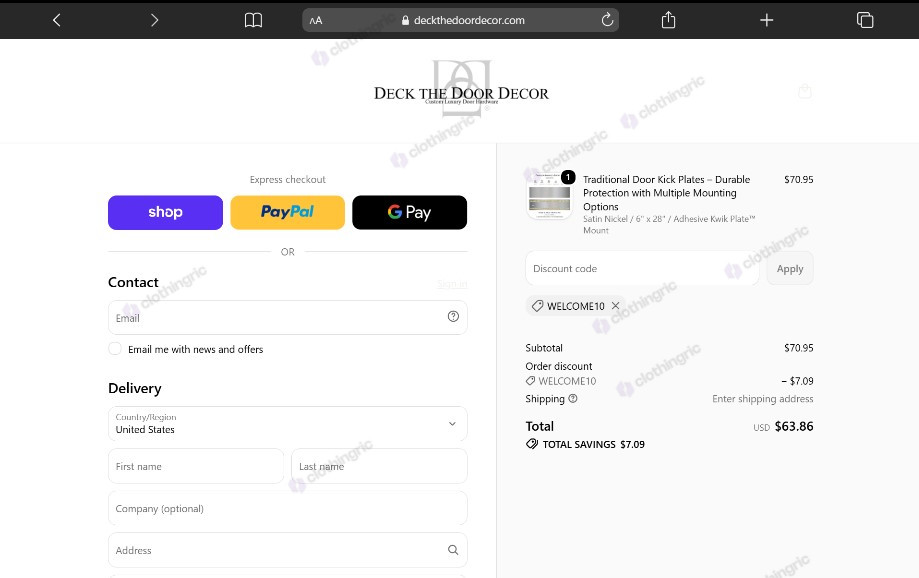Click the address search magnifier icon
This screenshot has height=578, width=919.
(x=453, y=550)
